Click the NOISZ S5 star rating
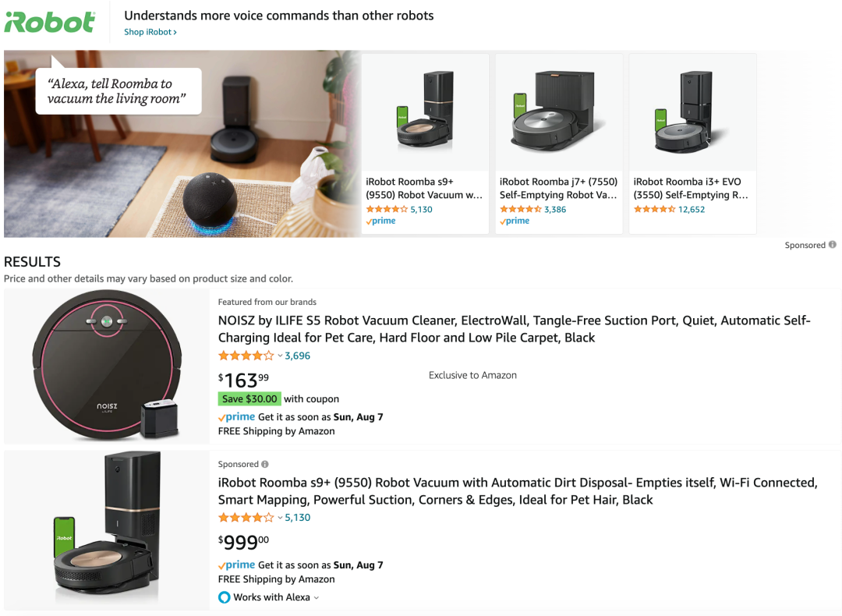The image size is (842, 616). click(246, 356)
